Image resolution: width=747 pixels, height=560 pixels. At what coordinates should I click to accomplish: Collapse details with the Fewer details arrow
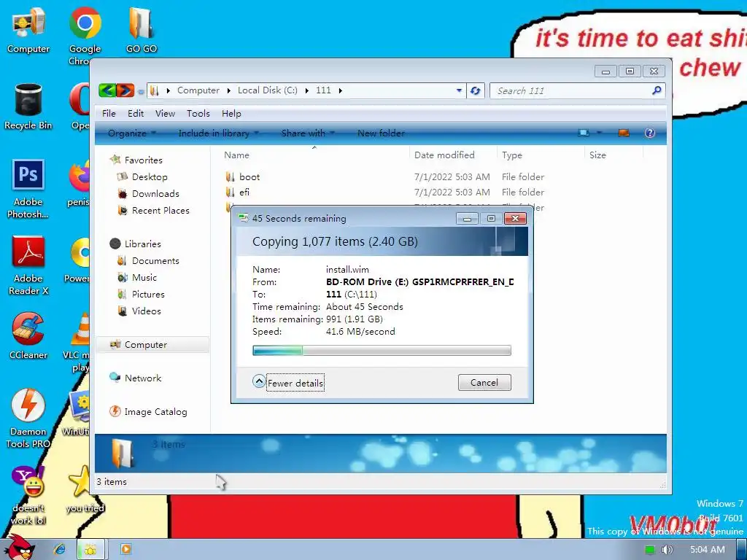coord(259,381)
